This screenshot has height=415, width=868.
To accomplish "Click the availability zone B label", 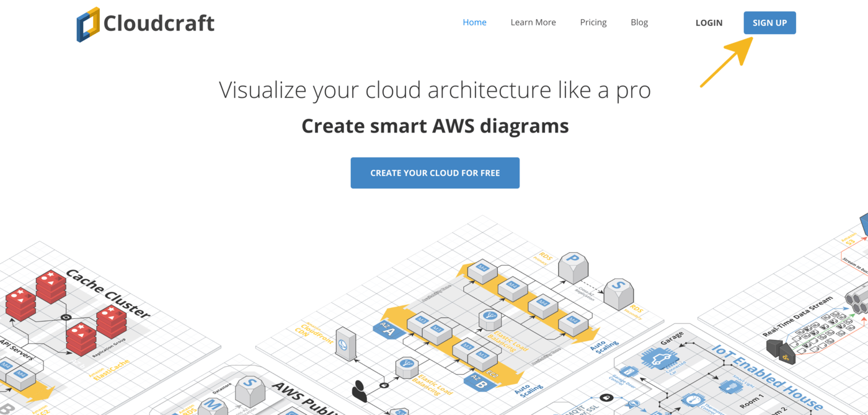I will 480,380.
